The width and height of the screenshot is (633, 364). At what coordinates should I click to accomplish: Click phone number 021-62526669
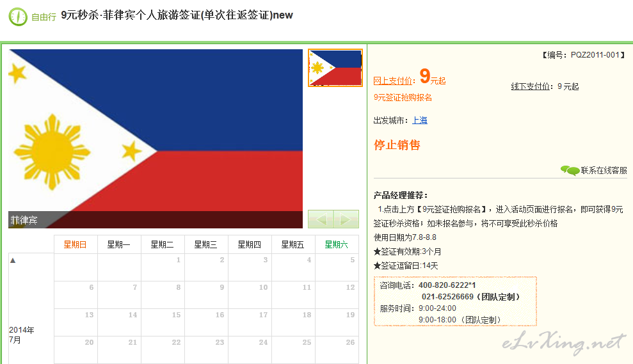(x=447, y=297)
